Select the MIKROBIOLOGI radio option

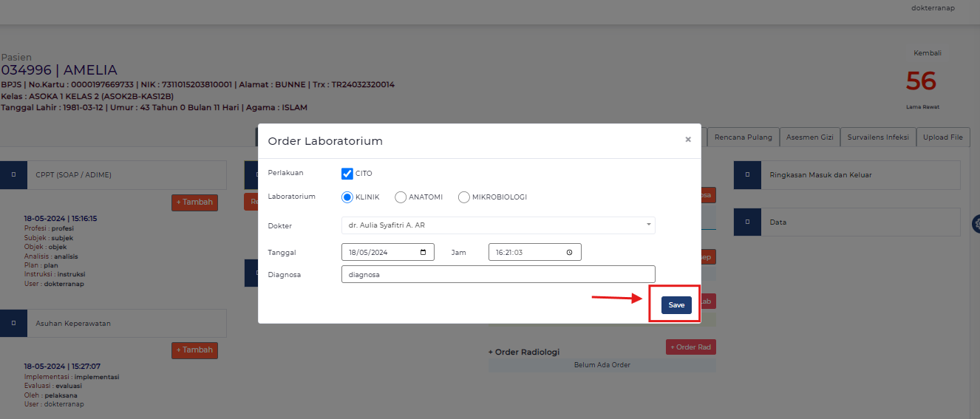464,197
